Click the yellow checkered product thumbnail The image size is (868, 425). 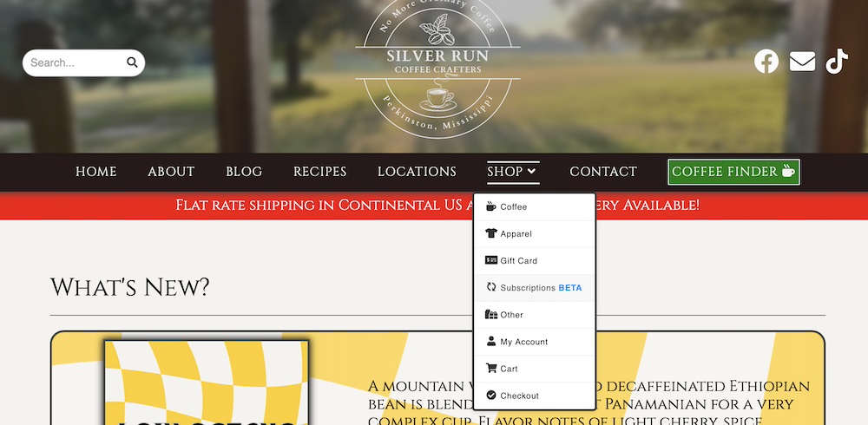pyautogui.click(x=207, y=382)
